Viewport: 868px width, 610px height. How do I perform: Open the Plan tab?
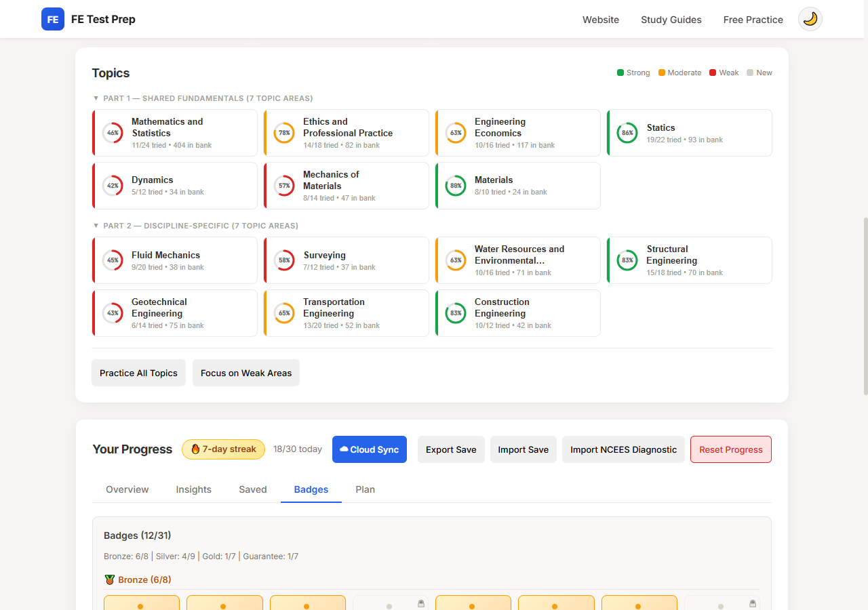pos(366,489)
